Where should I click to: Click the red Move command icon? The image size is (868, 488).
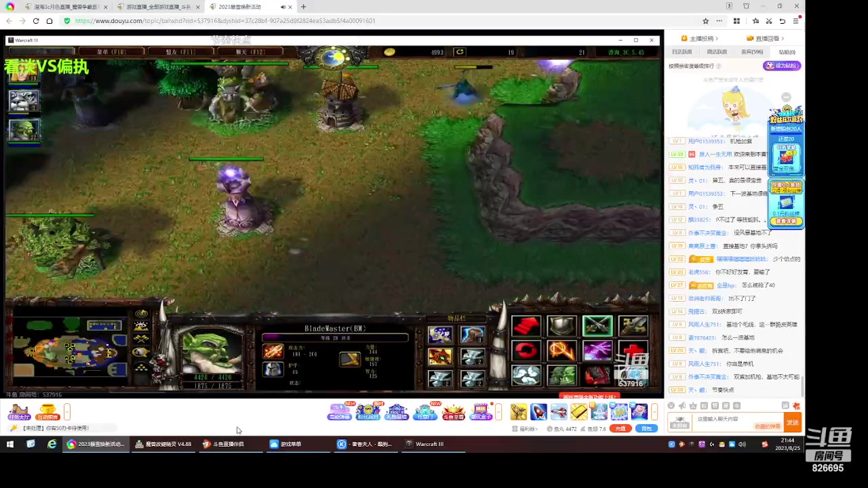coord(526,327)
